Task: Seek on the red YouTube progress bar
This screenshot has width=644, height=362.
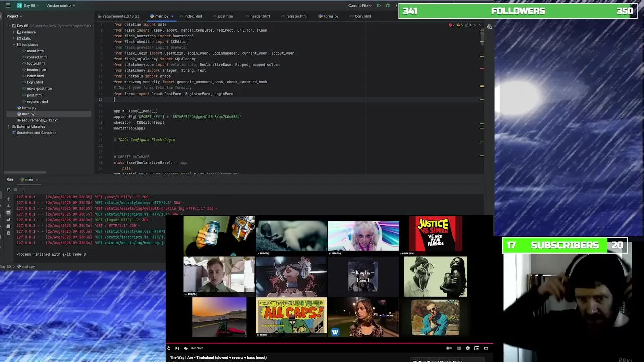Action: pyautogui.click(x=329, y=344)
